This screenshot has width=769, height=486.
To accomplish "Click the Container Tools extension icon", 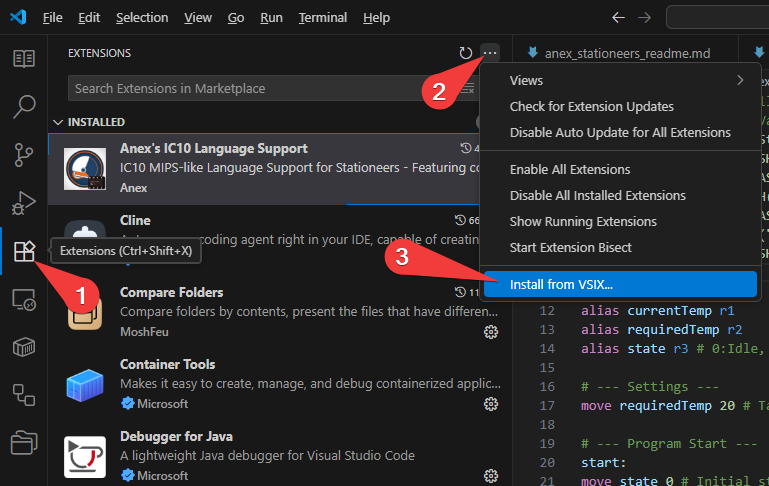I will click(x=85, y=385).
